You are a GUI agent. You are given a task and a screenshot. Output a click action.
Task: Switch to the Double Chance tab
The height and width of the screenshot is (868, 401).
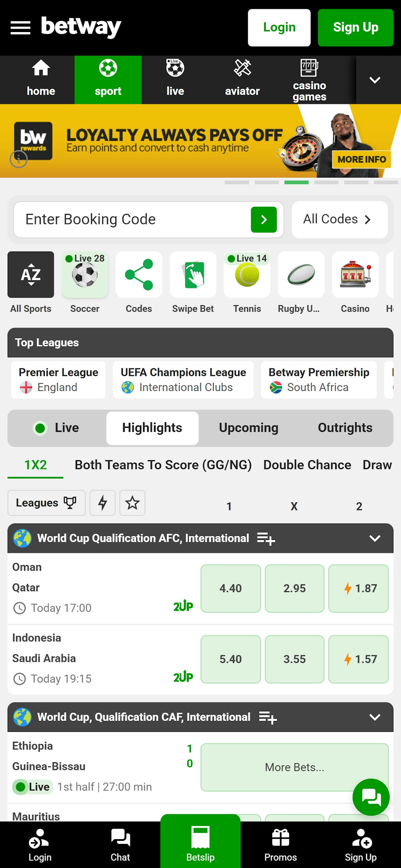click(307, 465)
